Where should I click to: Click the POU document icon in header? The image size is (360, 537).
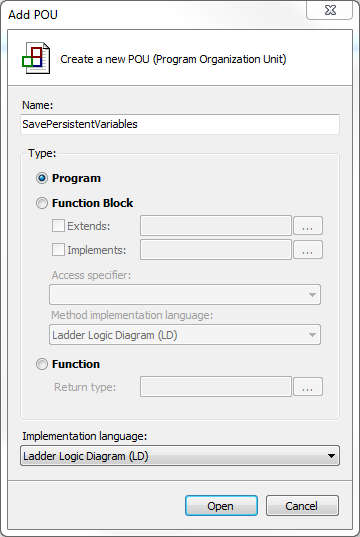click(x=36, y=58)
